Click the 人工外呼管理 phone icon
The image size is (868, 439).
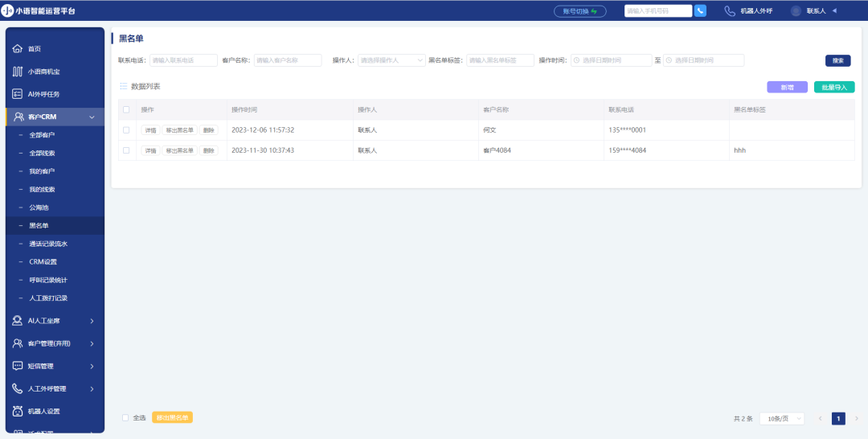(x=18, y=388)
